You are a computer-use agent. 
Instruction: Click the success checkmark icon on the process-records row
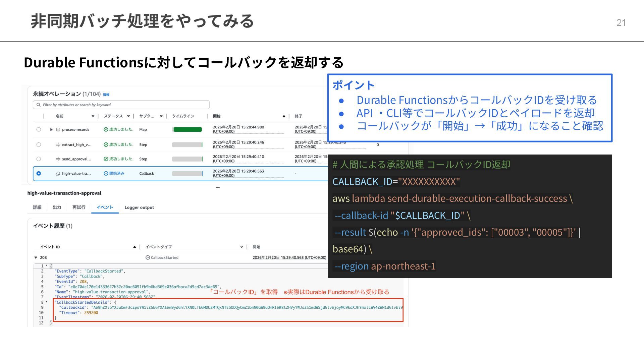[x=106, y=130]
